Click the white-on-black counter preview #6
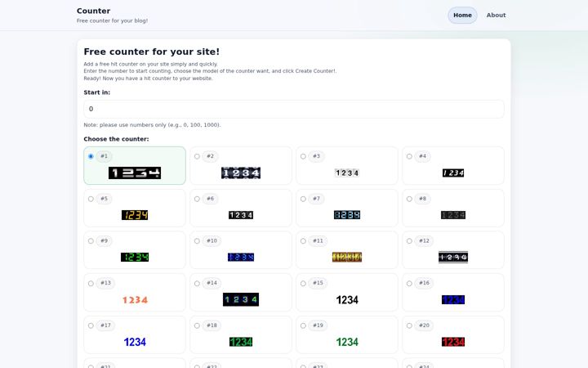588x368 pixels. coord(241,215)
